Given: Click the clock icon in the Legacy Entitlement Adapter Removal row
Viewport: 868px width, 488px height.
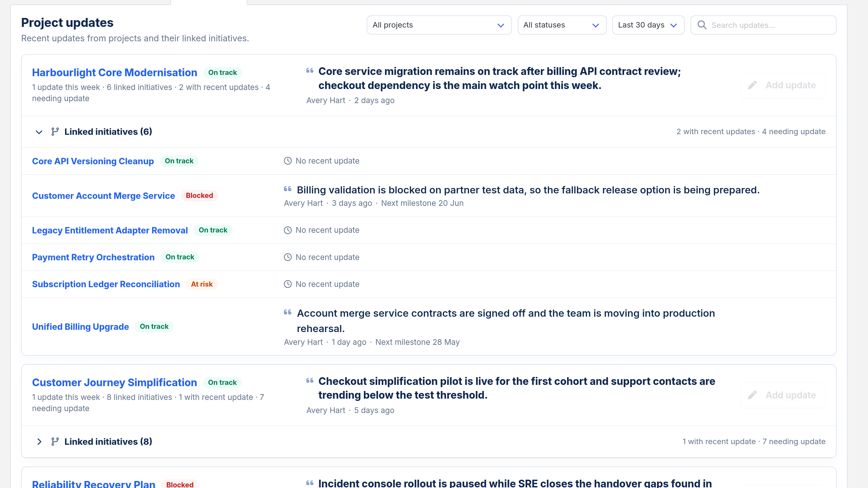Looking at the screenshot, I should tap(288, 230).
